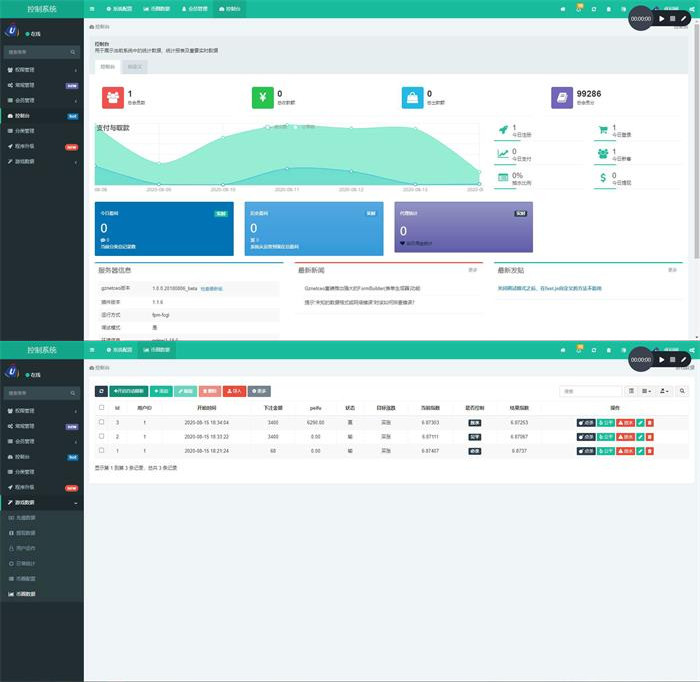700x682 pixels.
Task: Click cell "6290.00" in peifu column
Action: [316, 422]
